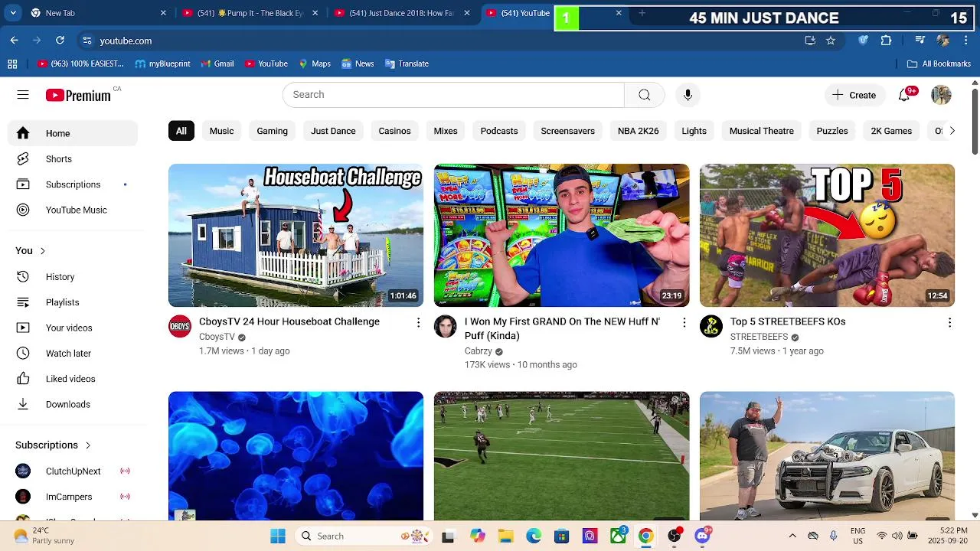
Task: Show more category chips with right arrow
Action: [x=952, y=131]
